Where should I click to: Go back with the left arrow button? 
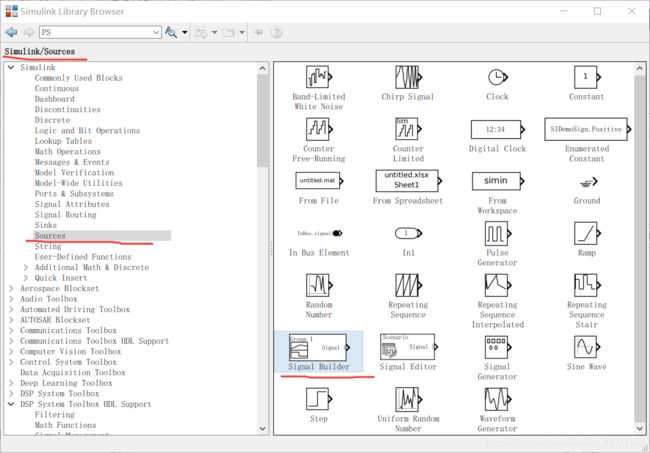coord(12,32)
